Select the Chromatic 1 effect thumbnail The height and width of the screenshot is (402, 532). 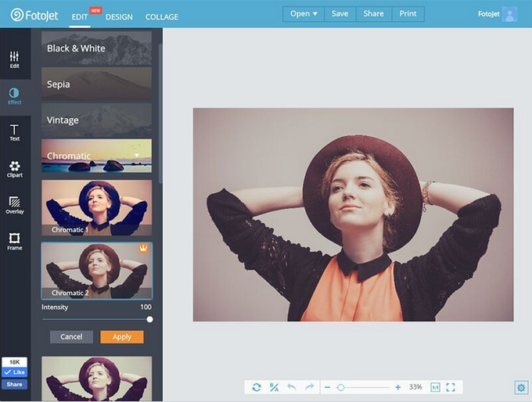point(97,207)
